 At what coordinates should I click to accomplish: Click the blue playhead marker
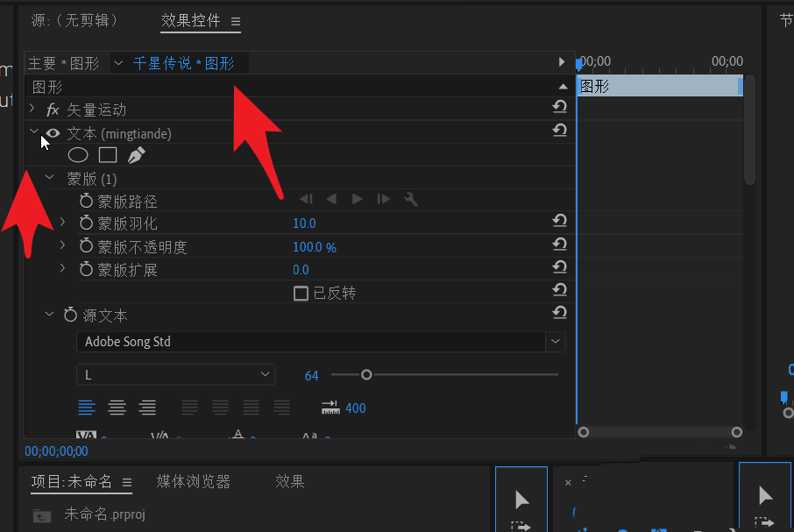tap(578, 64)
